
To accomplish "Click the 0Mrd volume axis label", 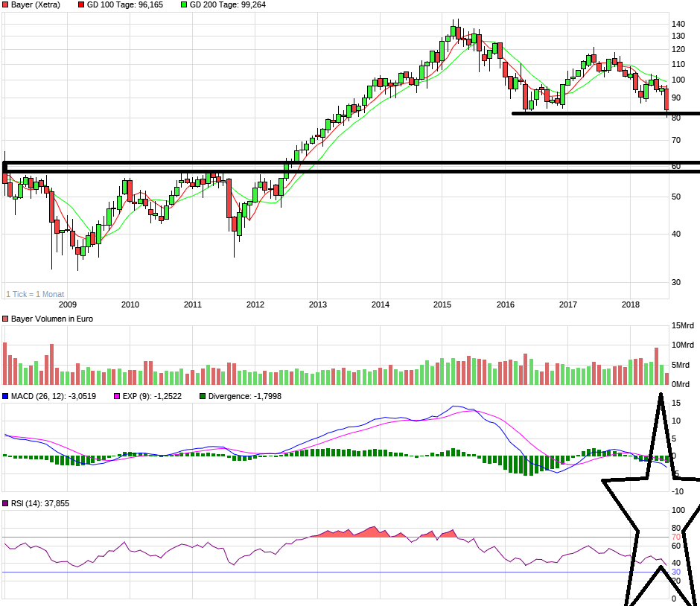I will pos(681,384).
